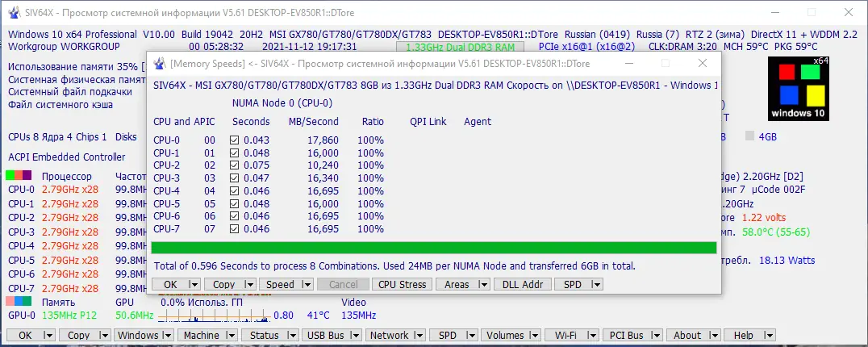The image size is (868, 347).
Task: Open the About button
Action: (694, 336)
